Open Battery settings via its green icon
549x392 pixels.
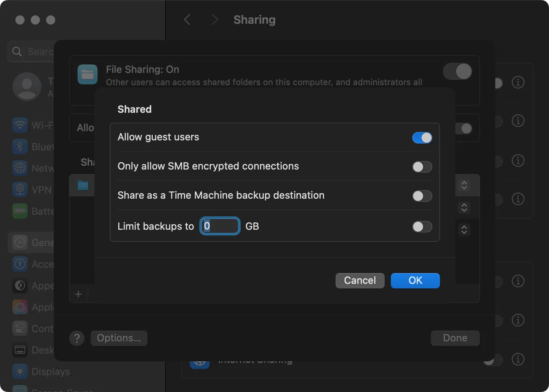(20, 211)
